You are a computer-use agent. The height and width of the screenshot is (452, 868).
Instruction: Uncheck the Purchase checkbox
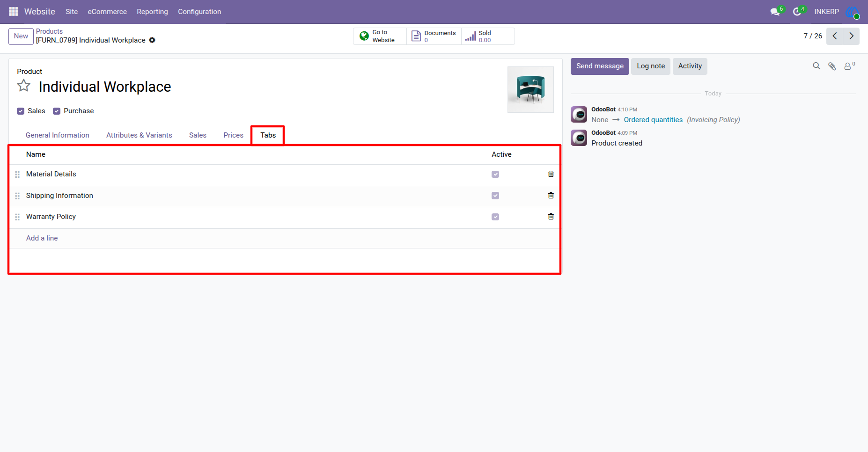[x=57, y=111]
